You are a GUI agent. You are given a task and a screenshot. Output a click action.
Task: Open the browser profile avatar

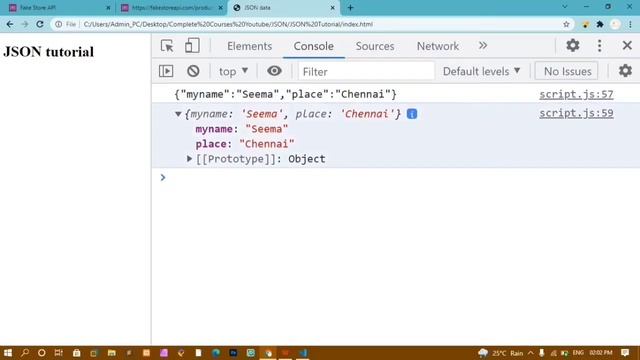click(x=615, y=24)
